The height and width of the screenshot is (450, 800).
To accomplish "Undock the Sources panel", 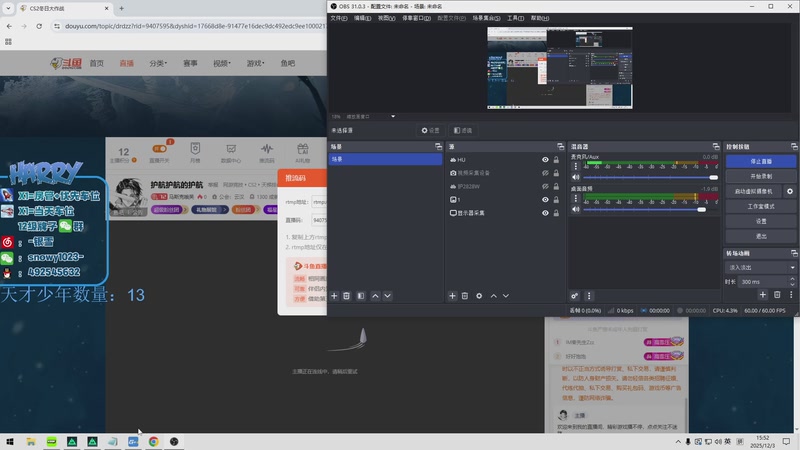I will (560, 146).
